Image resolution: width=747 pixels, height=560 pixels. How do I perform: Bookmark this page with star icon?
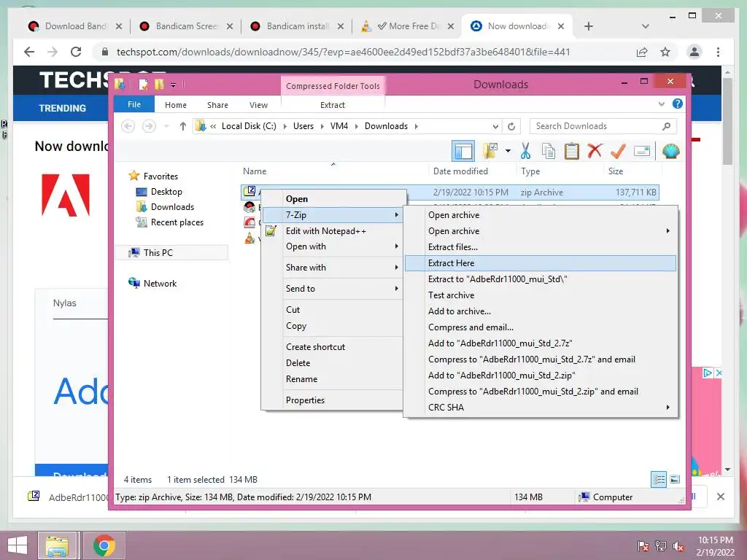click(x=665, y=52)
